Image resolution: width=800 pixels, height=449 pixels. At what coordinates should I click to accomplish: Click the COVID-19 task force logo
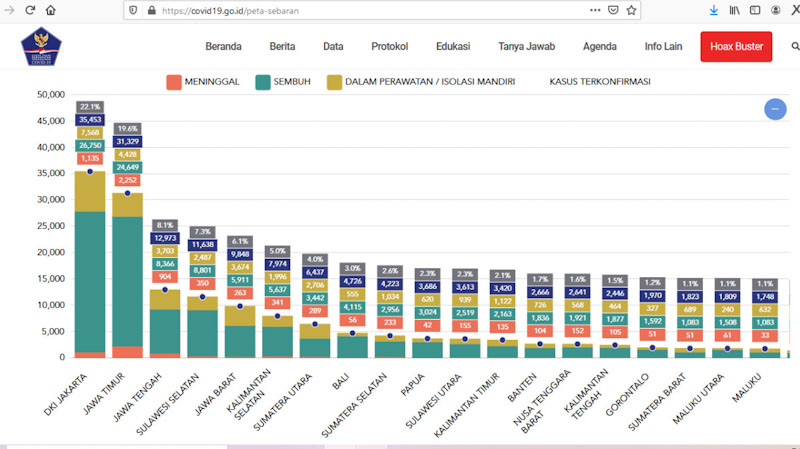click(x=40, y=47)
